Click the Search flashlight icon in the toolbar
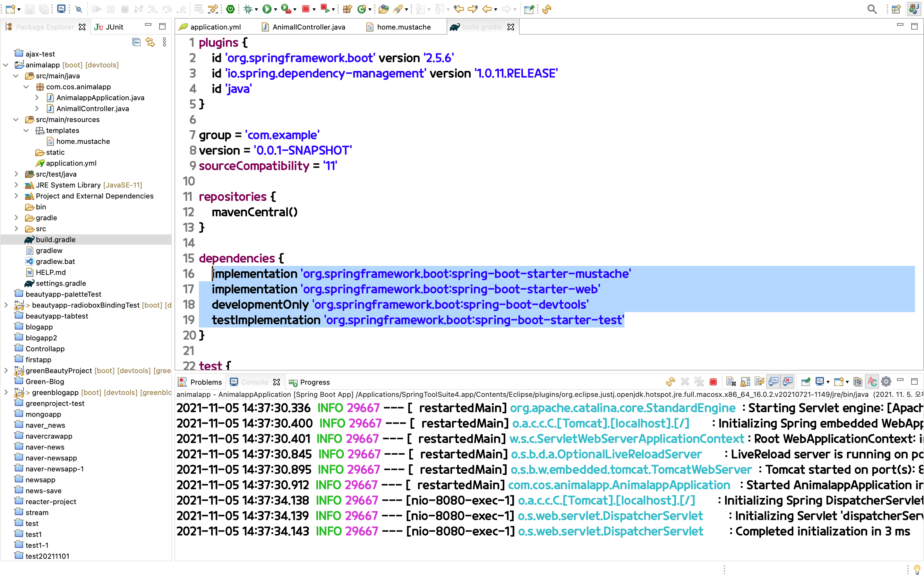Image resolution: width=924 pixels, height=578 pixels. tap(398, 9)
